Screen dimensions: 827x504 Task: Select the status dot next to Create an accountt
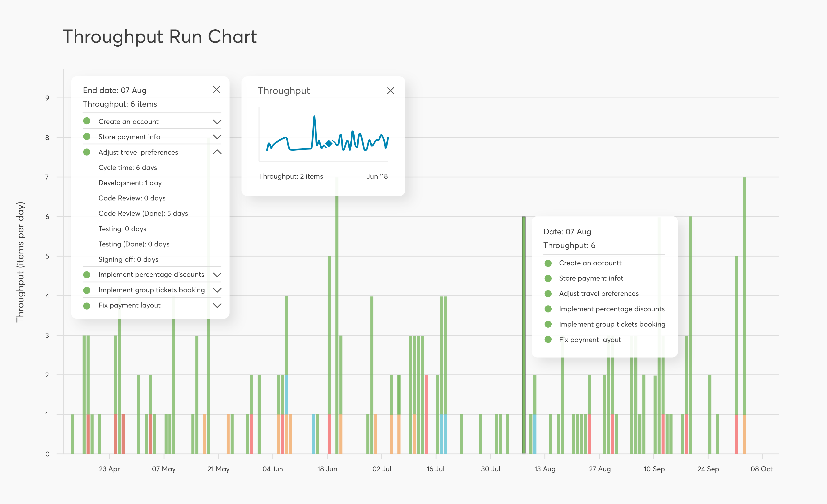[x=548, y=263]
